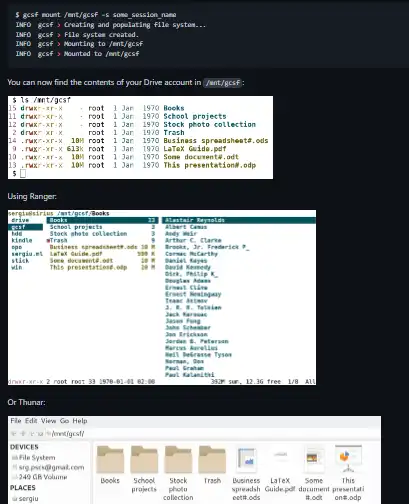This screenshot has height=504, width=409.
Task: Select This presentation#.odp in Ranger's middle column
Action: pos(88,267)
